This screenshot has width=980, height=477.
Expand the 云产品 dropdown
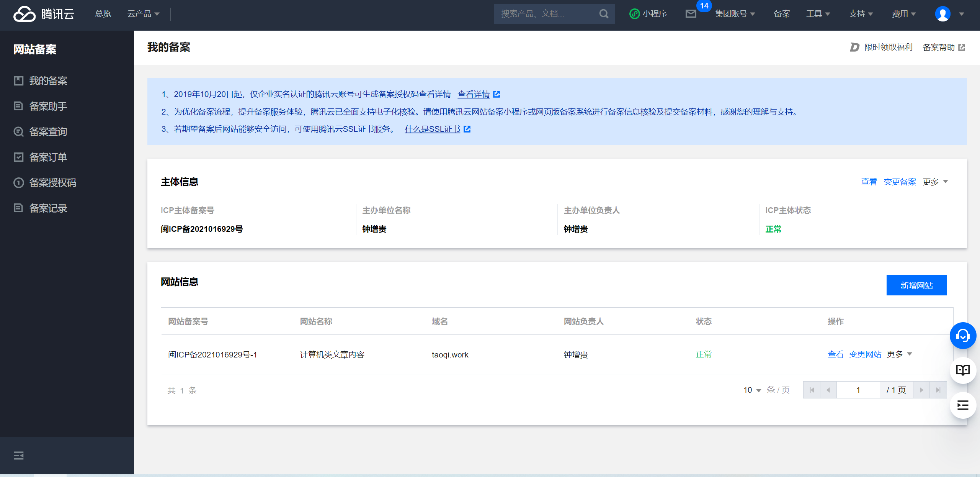(x=143, y=14)
